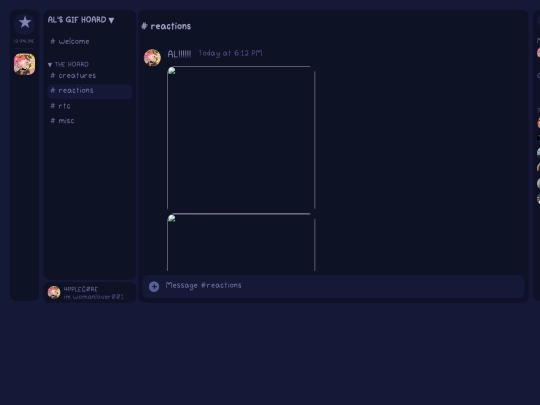The image size is (540, 405).
Task: Select the #reactions channel in the sidebar
Action: pos(90,91)
